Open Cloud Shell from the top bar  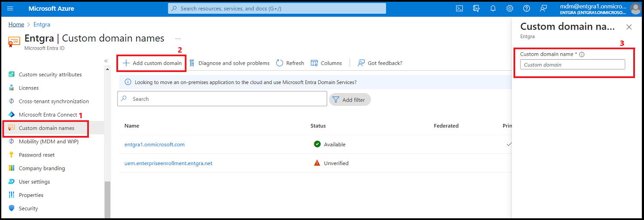459,9
